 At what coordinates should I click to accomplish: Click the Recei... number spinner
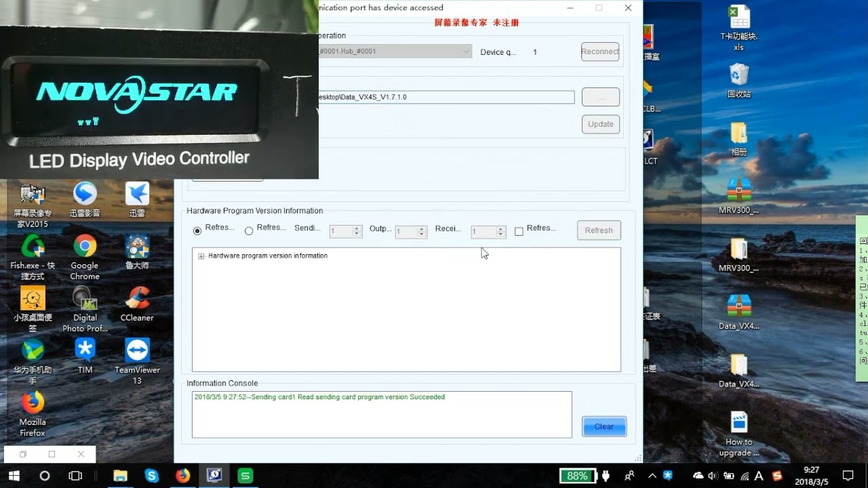coord(488,231)
